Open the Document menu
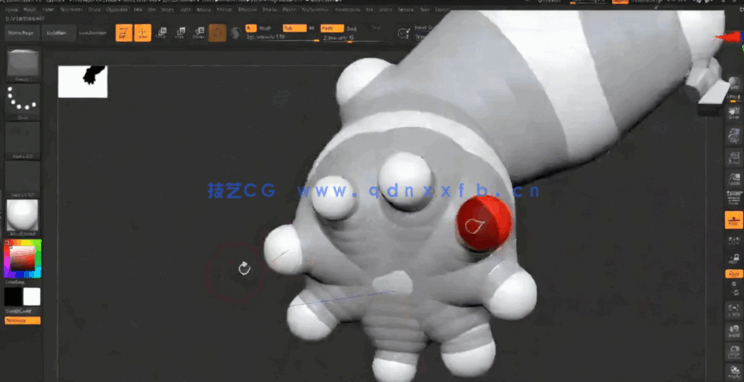This screenshot has width=744, height=382. click(x=71, y=9)
